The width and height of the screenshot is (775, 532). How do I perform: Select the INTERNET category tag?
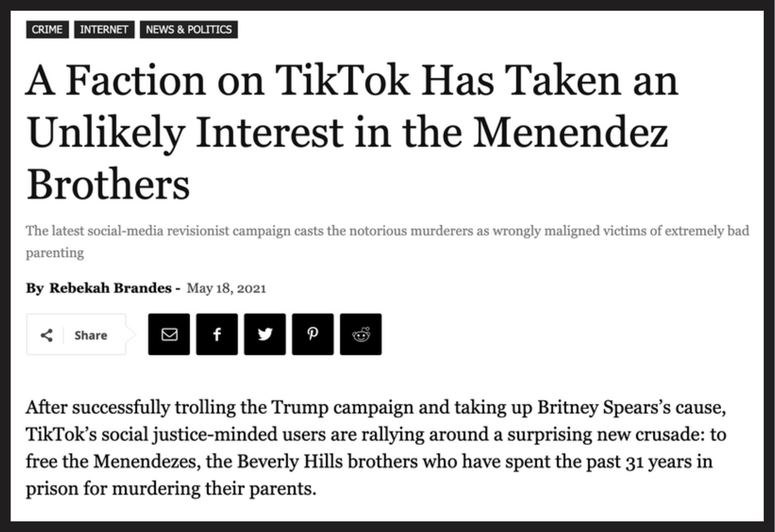point(104,29)
